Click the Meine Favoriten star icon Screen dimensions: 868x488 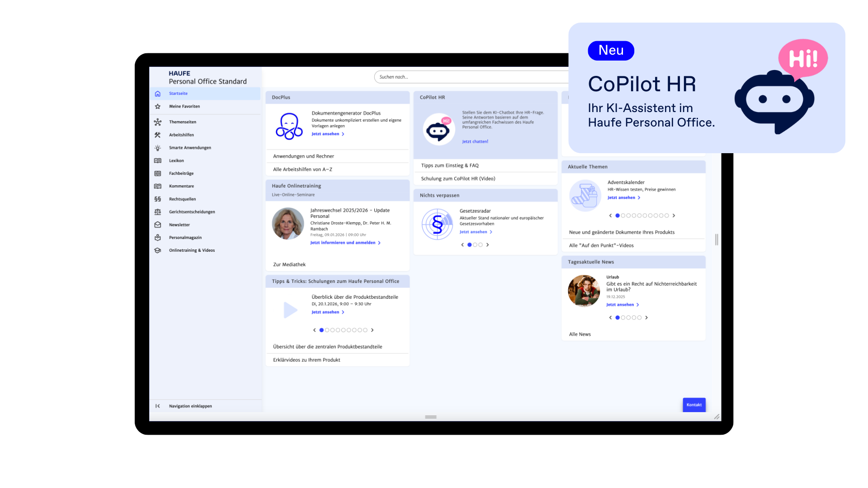pos(157,107)
